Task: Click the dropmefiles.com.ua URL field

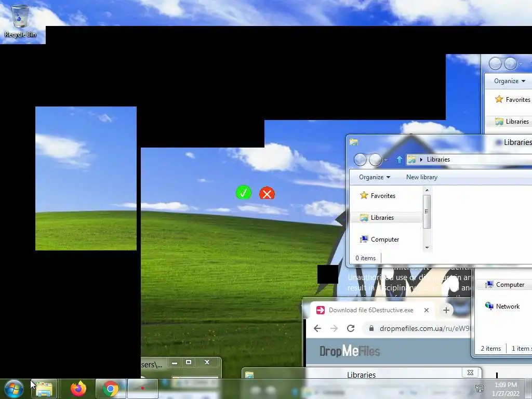Action: pos(417,328)
